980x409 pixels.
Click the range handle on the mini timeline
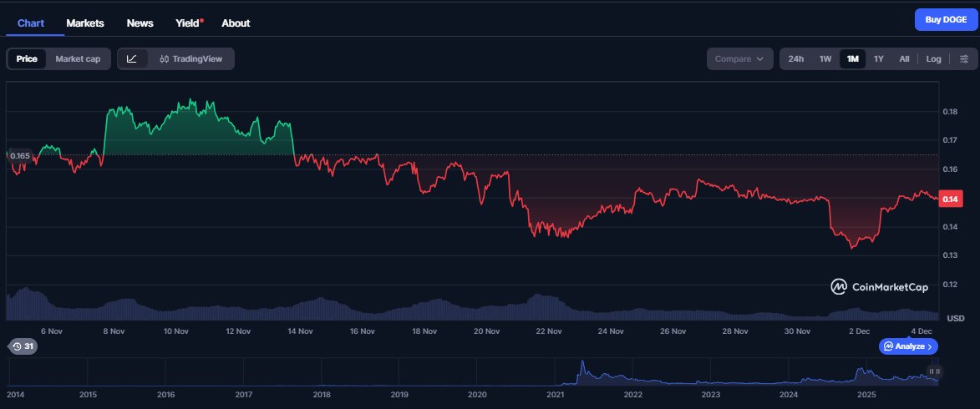pyautogui.click(x=934, y=371)
